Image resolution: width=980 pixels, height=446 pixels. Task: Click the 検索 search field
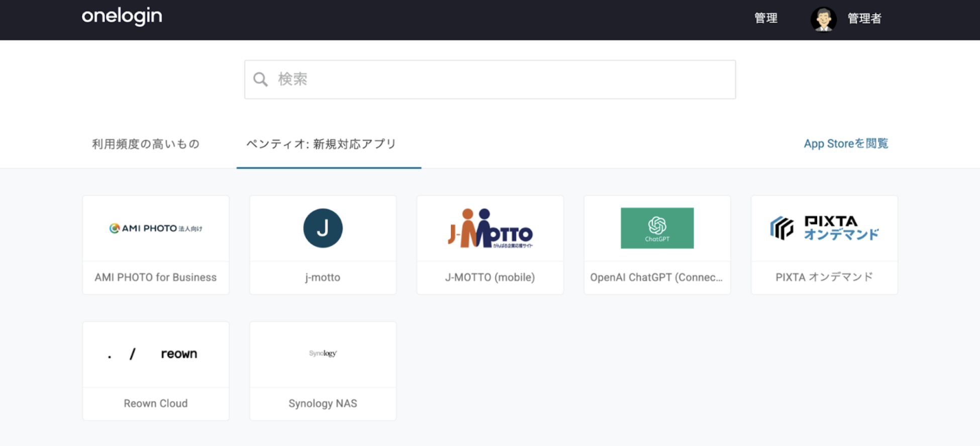(x=490, y=79)
